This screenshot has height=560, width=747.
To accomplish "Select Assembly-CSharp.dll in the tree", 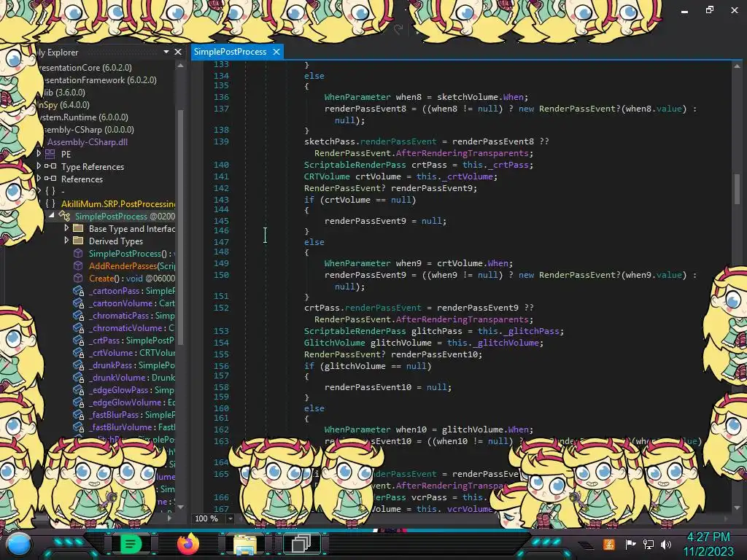I will 88,142.
